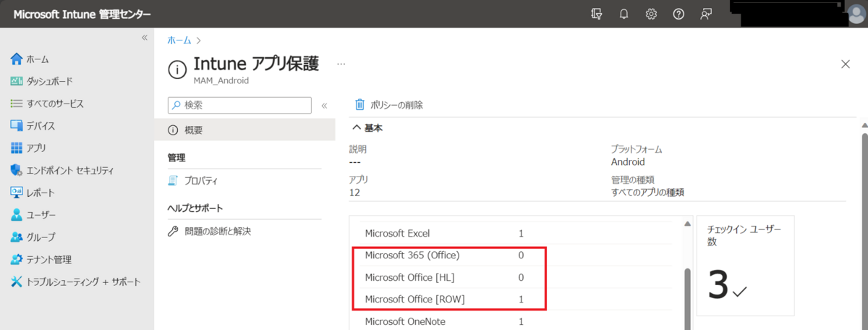
Task: Click the ホーム breadcrumb link
Action: pyautogui.click(x=179, y=40)
